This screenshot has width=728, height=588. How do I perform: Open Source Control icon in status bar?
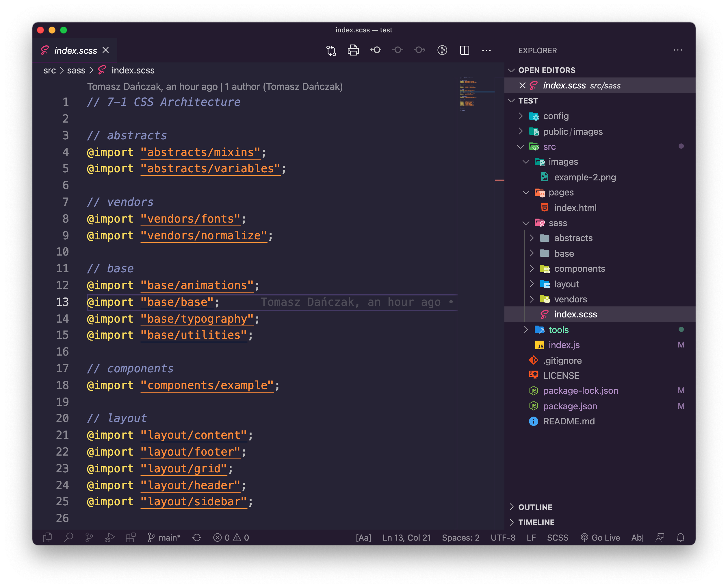click(x=89, y=537)
